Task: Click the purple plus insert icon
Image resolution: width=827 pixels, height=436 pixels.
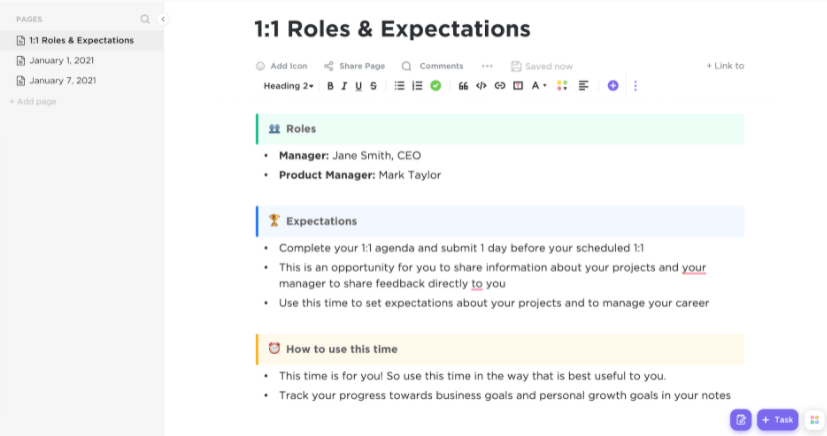Action: [x=613, y=86]
